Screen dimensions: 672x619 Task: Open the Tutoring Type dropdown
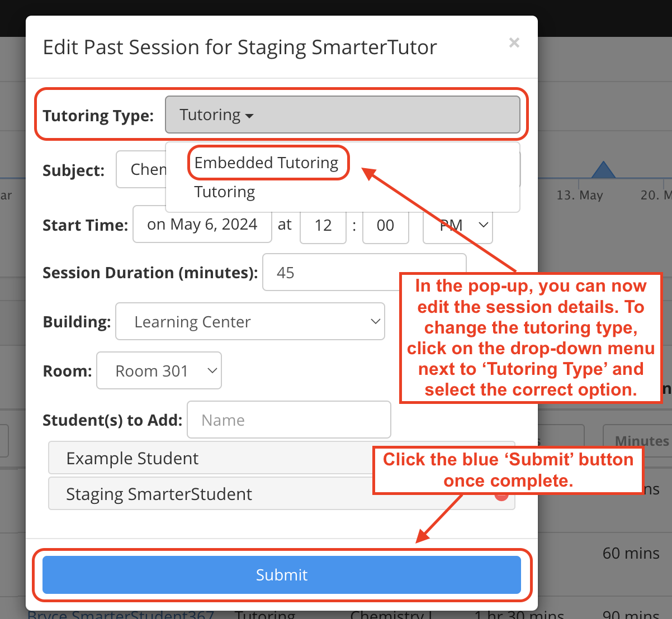[x=342, y=115]
